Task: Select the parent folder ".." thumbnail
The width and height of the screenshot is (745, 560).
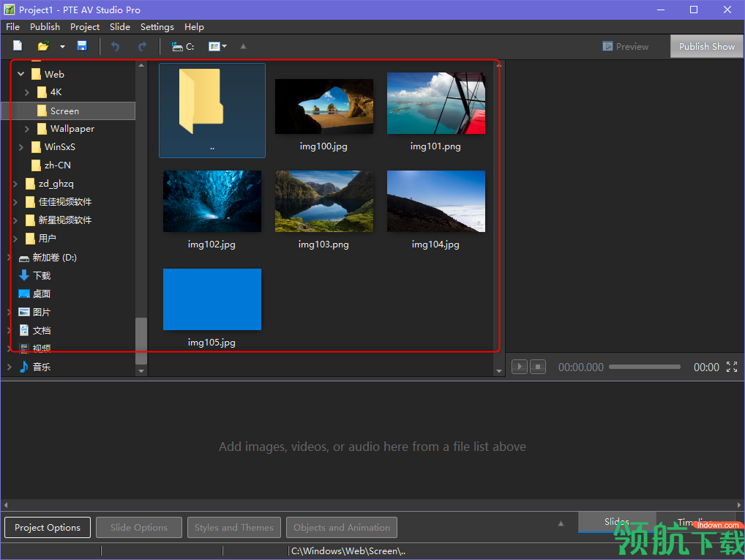Action: [x=212, y=111]
